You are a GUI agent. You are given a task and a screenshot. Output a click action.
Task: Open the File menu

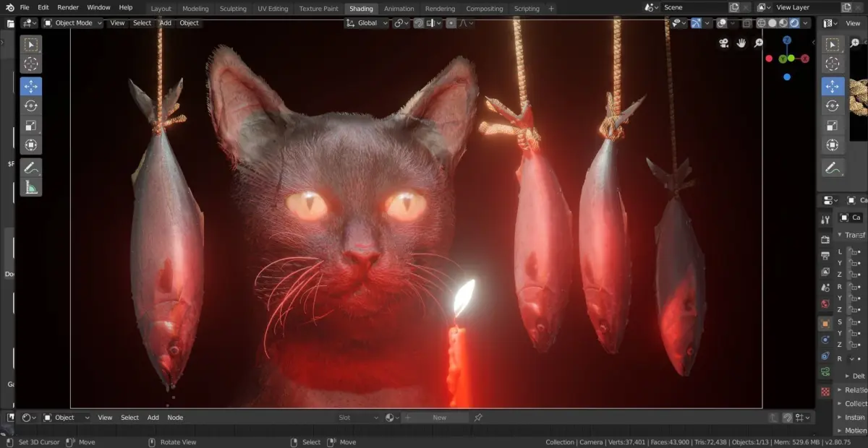click(25, 7)
